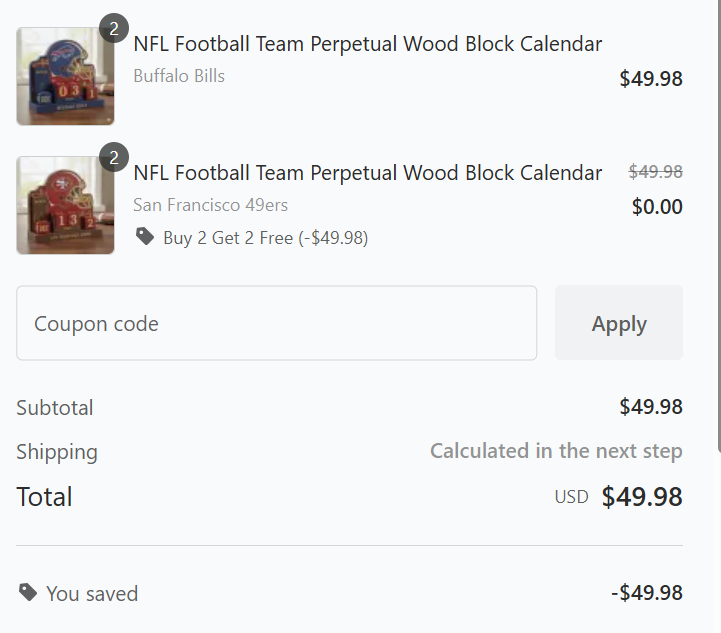Click the tag icon beside Buy 2 Get 2 Free
721x633 pixels.
(x=145, y=237)
